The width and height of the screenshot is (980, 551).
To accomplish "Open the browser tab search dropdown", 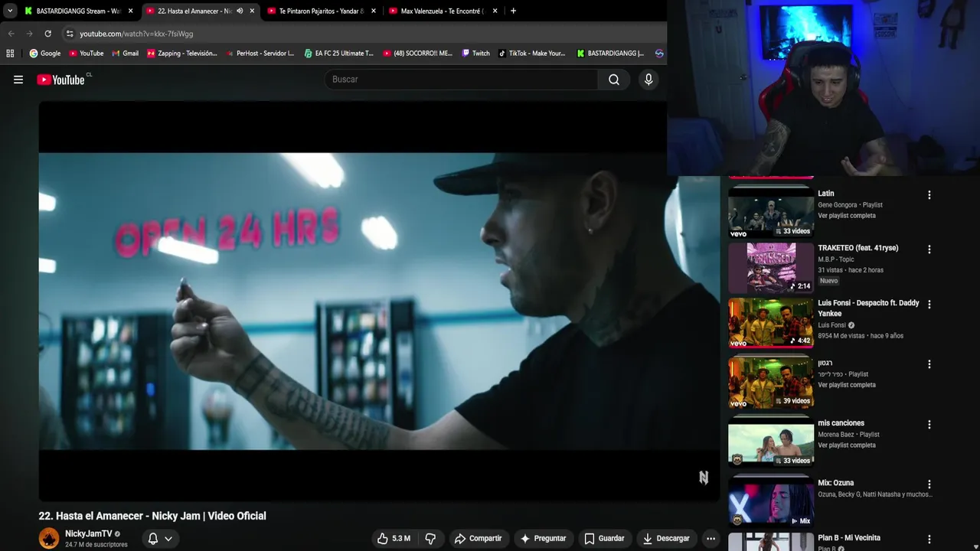I will tap(9, 11).
